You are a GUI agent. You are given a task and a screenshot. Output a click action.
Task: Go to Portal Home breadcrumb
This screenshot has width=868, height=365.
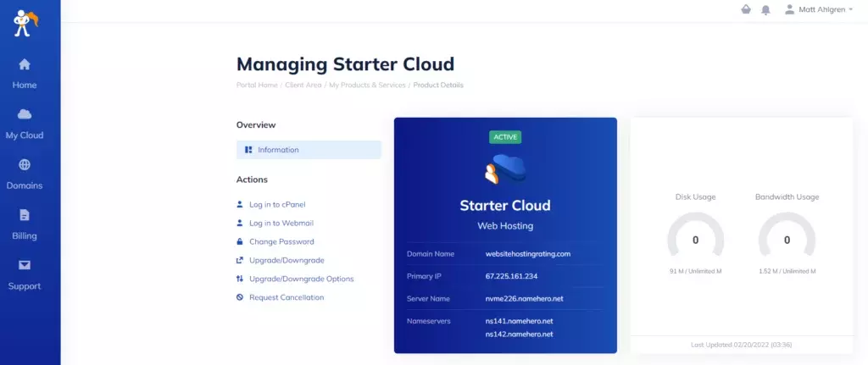point(257,86)
